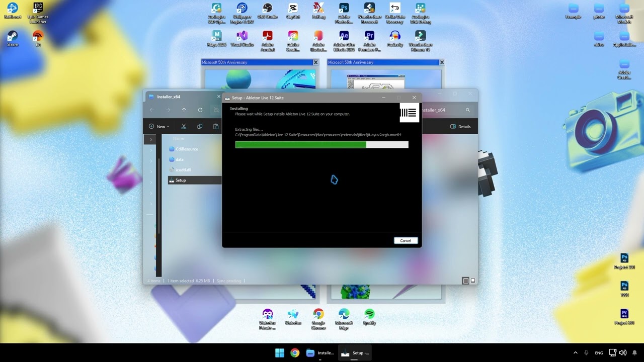
Task: Open the OBS Studio desktop shortcut
Action: (x=268, y=11)
